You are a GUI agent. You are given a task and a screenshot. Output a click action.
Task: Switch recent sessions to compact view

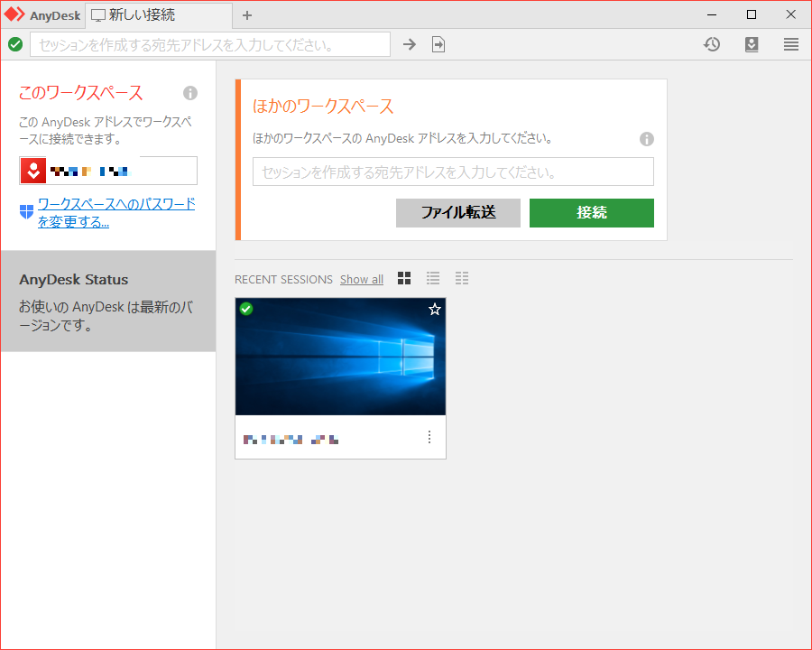point(462,278)
